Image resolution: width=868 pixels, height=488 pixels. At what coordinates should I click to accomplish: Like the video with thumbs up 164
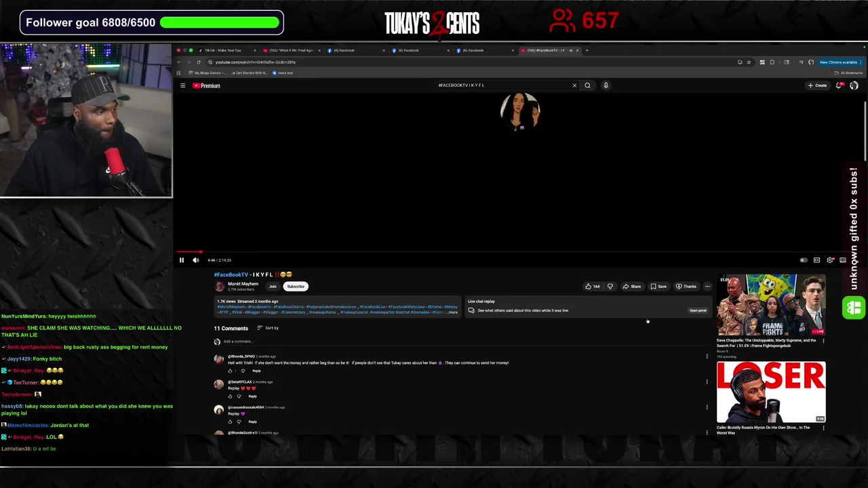point(593,286)
